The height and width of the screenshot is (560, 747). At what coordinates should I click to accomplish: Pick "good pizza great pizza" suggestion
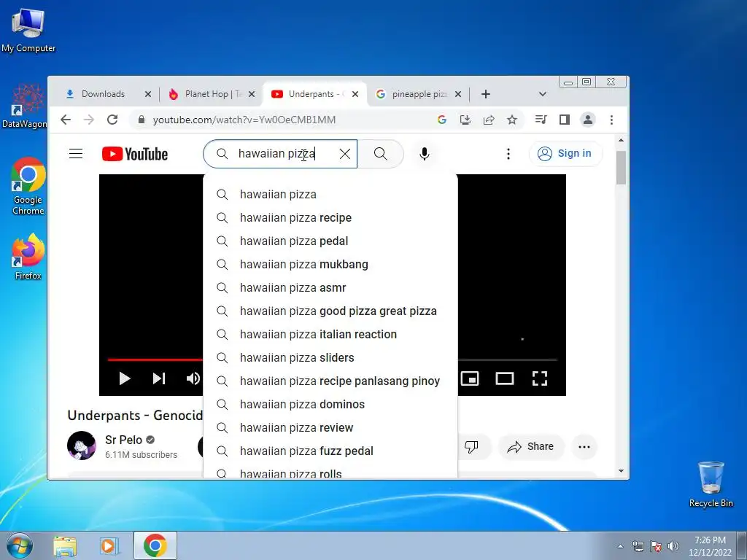pos(330,311)
